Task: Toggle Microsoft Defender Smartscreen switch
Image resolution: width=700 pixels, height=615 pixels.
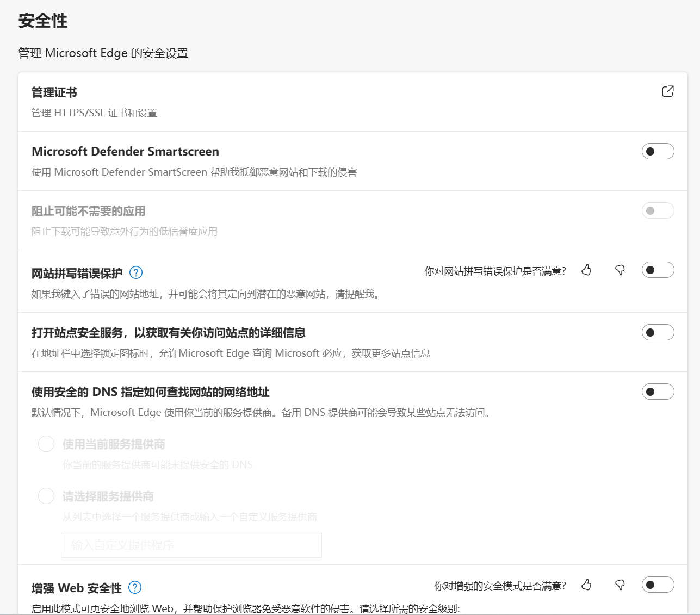Action: click(658, 151)
